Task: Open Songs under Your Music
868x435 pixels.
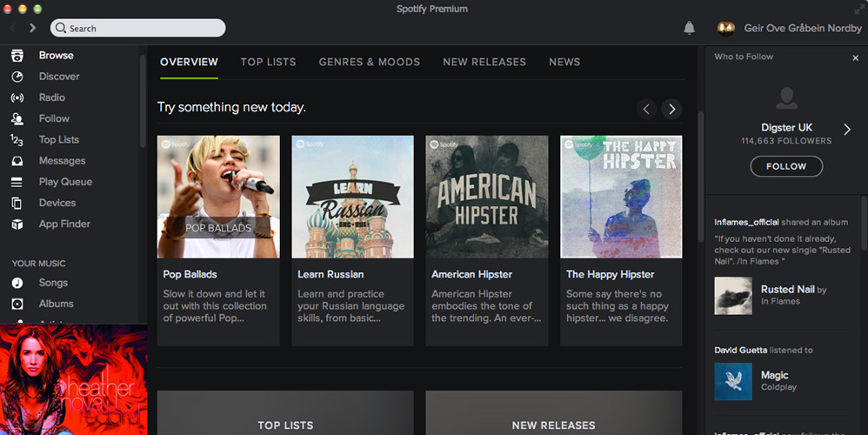Action: [53, 282]
